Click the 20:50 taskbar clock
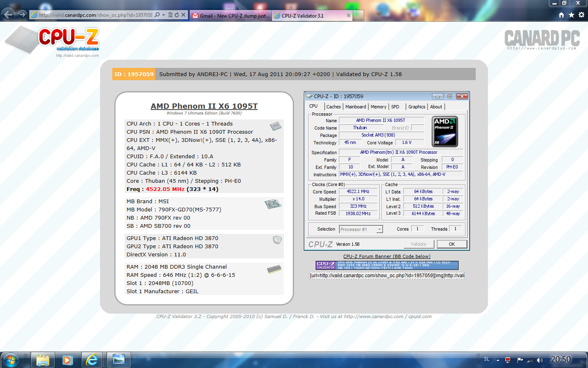The image size is (588, 368). point(561,359)
